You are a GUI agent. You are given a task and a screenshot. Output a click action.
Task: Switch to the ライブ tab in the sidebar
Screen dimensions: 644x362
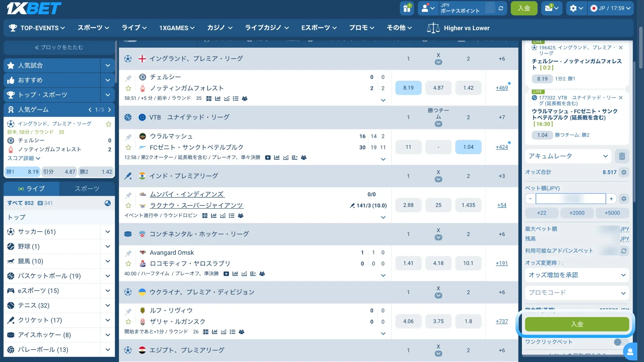pos(32,189)
